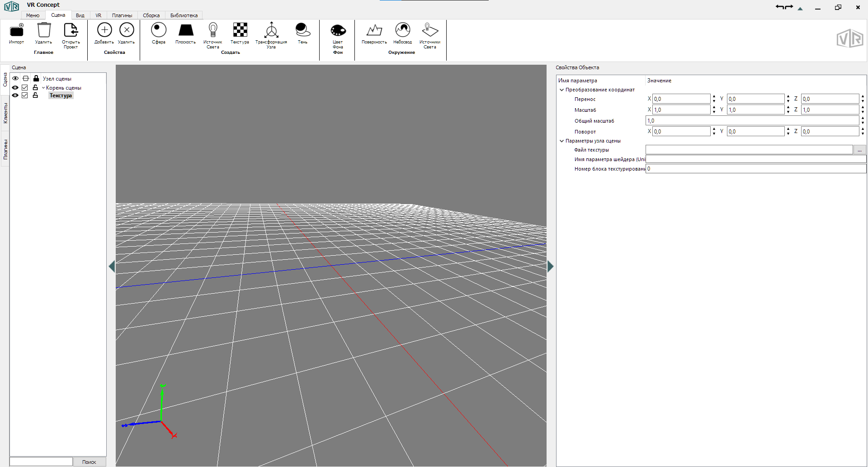Screen dimensions: 868x467
Task: Click the Сцена ribbon tab
Action: click(x=58, y=15)
